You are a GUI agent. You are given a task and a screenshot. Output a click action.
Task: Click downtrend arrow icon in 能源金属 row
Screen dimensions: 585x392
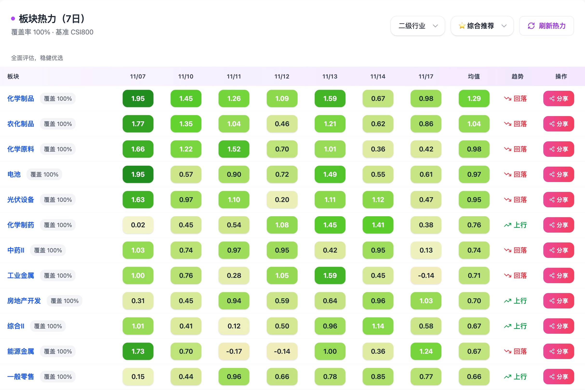click(x=507, y=351)
